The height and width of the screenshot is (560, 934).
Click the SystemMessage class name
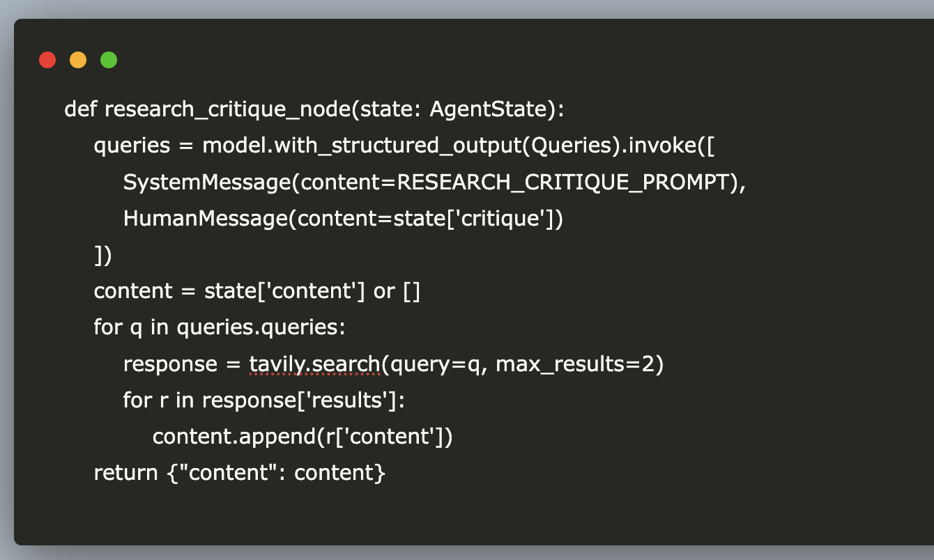(207, 182)
